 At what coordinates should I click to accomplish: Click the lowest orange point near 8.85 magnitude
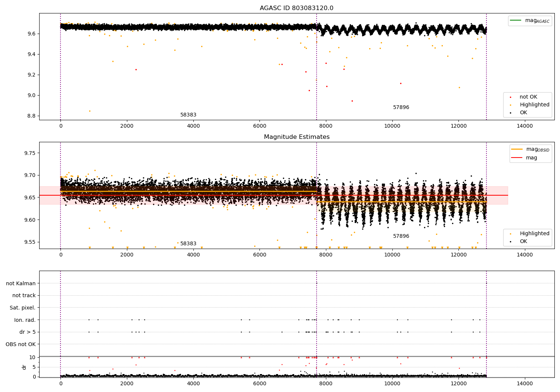[x=90, y=111]
